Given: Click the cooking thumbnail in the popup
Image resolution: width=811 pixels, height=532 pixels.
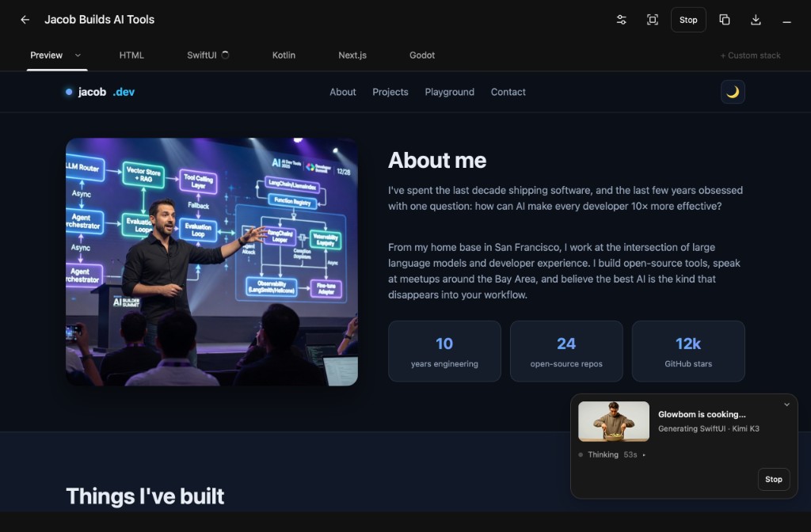Looking at the screenshot, I should tap(614, 421).
